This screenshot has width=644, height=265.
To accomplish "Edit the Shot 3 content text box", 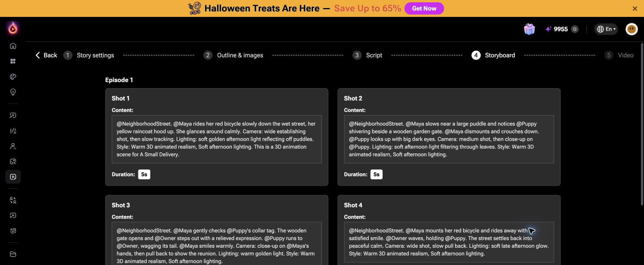I will (x=217, y=244).
